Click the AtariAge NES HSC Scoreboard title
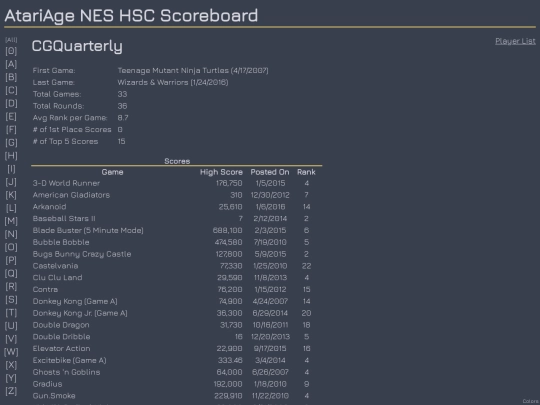This screenshot has width=540, height=405. click(131, 16)
